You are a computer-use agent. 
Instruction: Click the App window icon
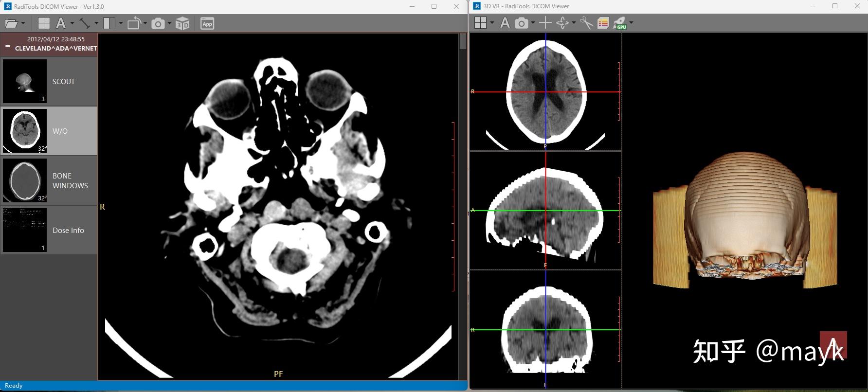(x=207, y=23)
